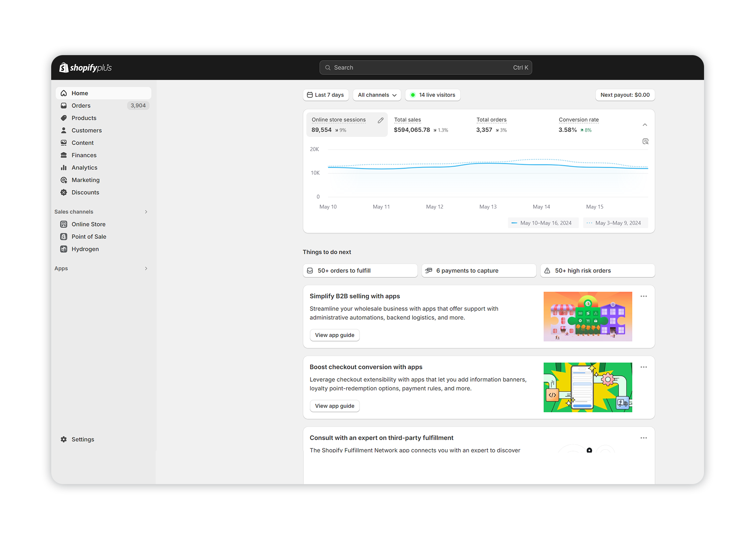Expand the 50+ orders to fulfill dropdown
This screenshot has height=540, width=756.
pyautogui.click(x=359, y=270)
